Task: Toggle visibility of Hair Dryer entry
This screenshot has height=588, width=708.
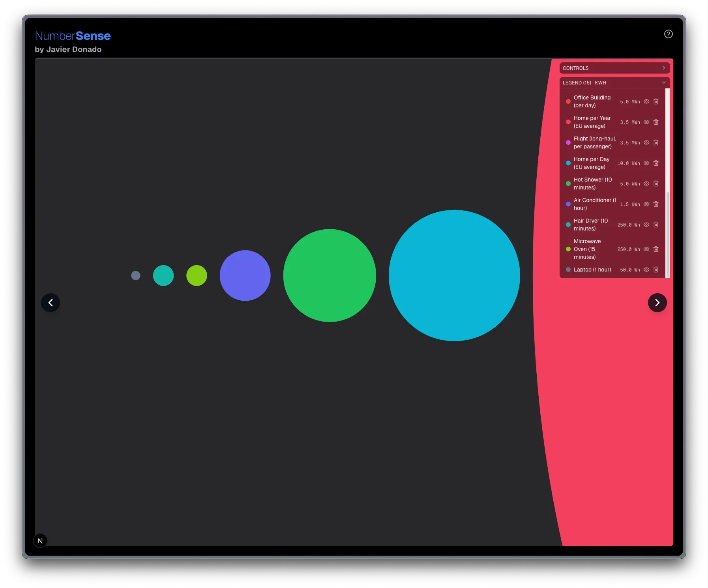Action: [x=646, y=225]
